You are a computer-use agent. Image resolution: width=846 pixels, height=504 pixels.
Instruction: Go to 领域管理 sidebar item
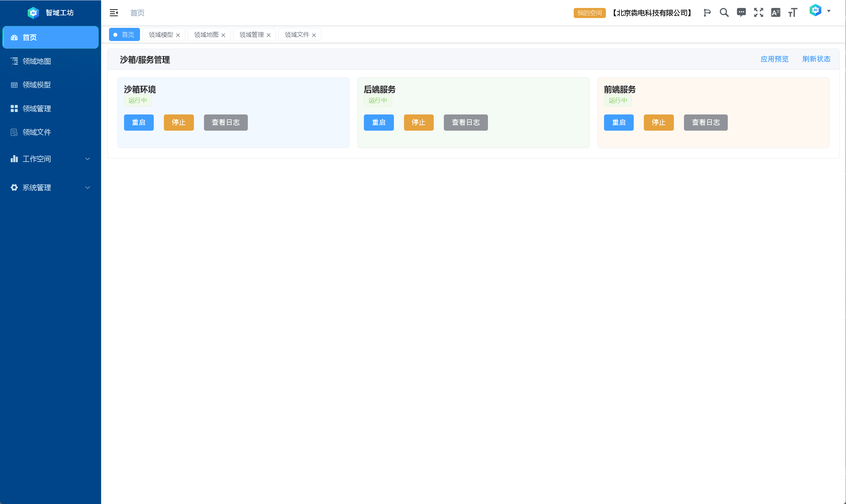pos(37,109)
